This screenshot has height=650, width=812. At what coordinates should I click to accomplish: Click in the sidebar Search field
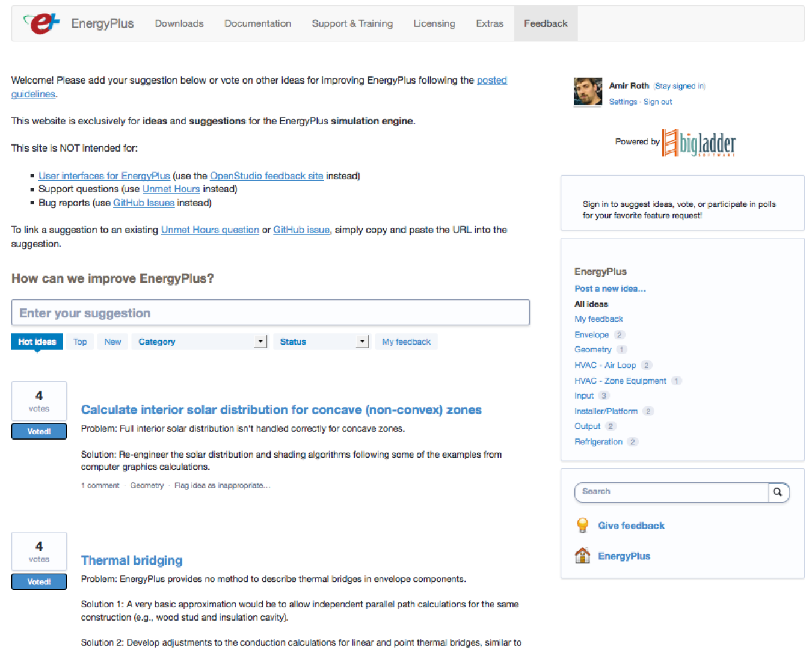pyautogui.click(x=671, y=492)
